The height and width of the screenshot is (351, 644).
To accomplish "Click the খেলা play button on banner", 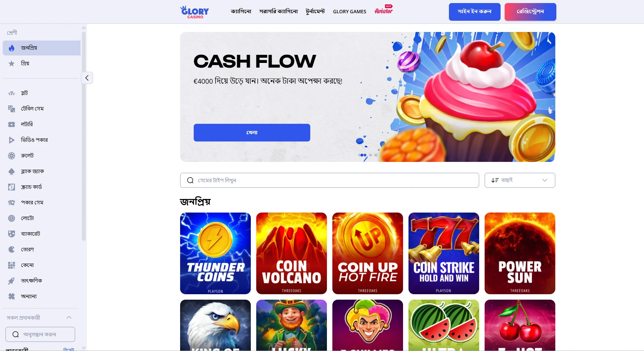I will click(x=252, y=133).
